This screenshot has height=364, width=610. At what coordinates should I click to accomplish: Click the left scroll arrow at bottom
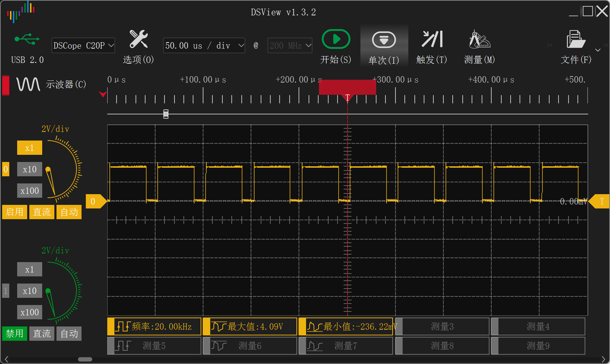6,359
